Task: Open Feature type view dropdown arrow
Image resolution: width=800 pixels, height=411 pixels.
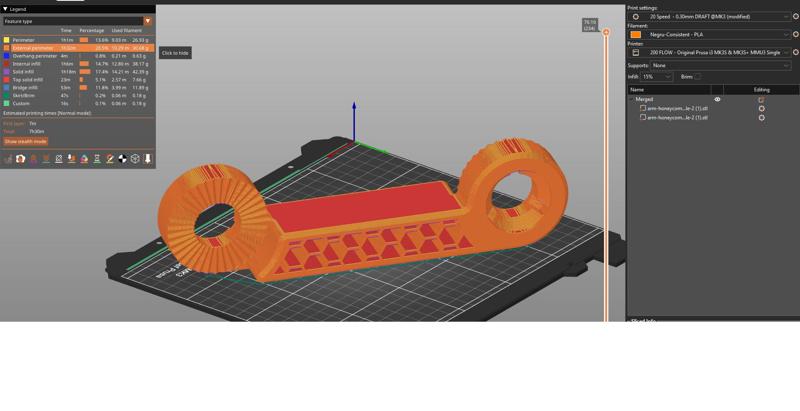Action: tap(148, 21)
